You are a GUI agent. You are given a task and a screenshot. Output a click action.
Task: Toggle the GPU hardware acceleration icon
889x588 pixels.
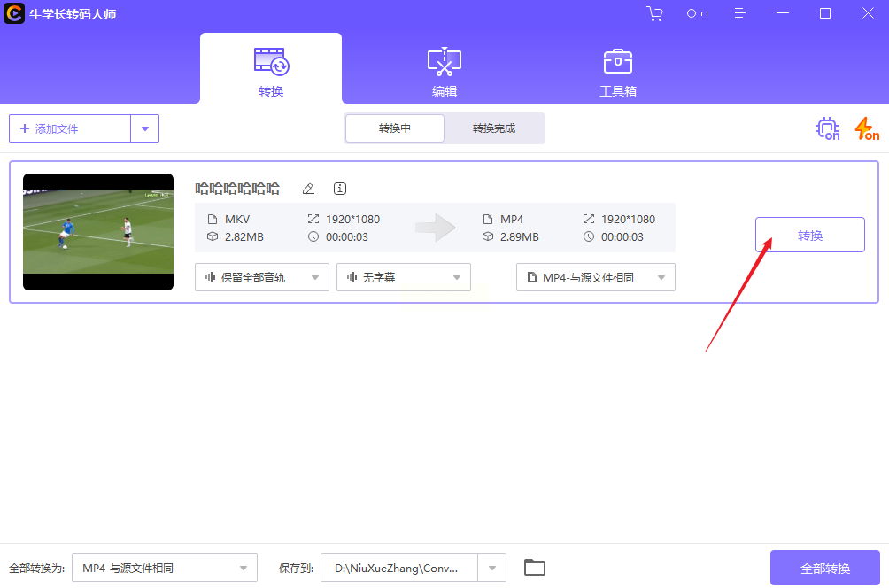pos(828,128)
